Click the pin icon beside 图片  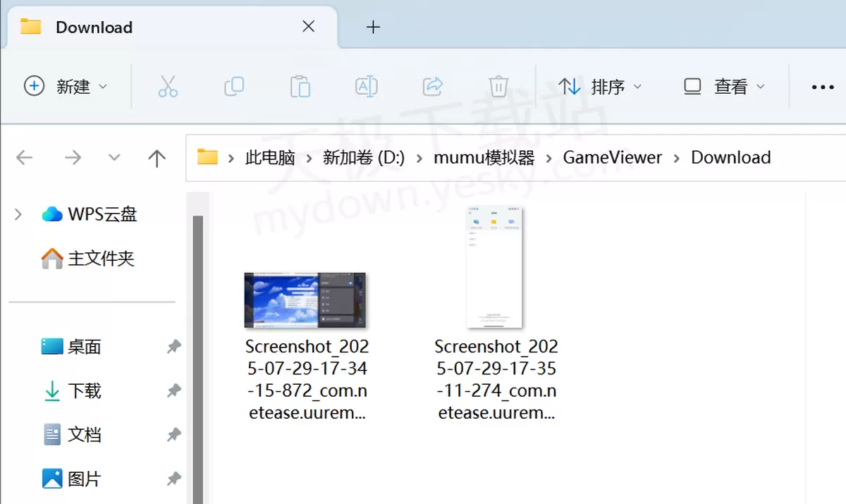click(173, 479)
